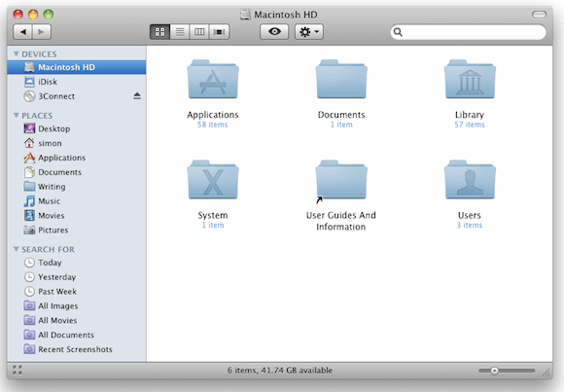Open Music in the sidebar
This screenshot has width=564, height=392.
coord(76,200)
